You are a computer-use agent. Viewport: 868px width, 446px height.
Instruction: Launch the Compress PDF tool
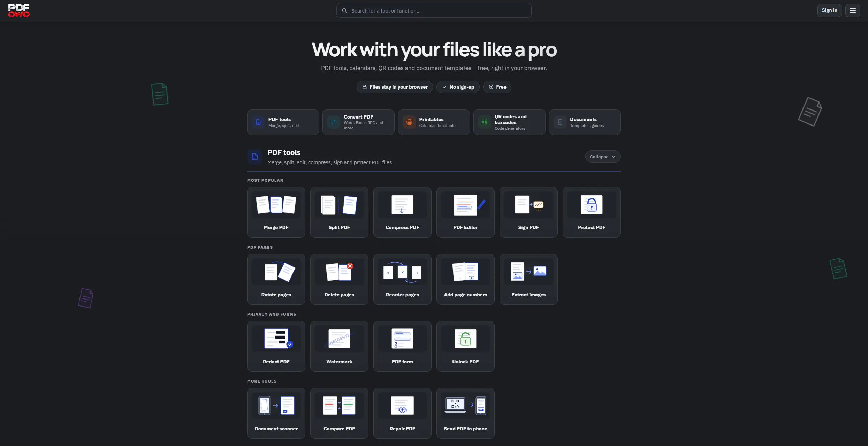coord(402,212)
